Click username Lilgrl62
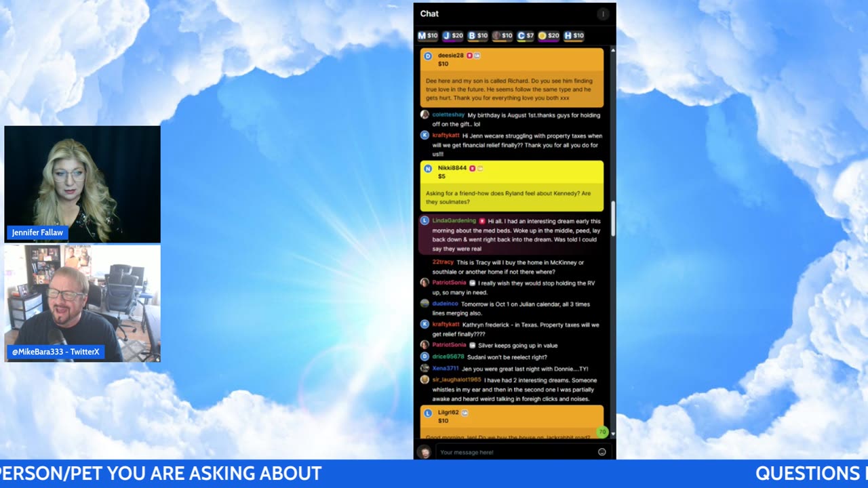Viewport: 868px width, 488px height. click(x=448, y=413)
